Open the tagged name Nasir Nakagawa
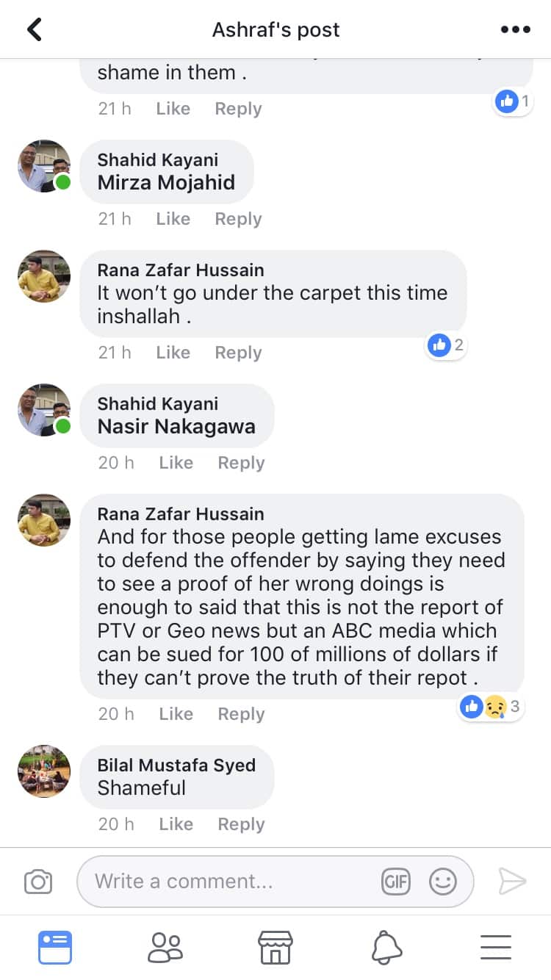551x980 pixels. tap(176, 426)
